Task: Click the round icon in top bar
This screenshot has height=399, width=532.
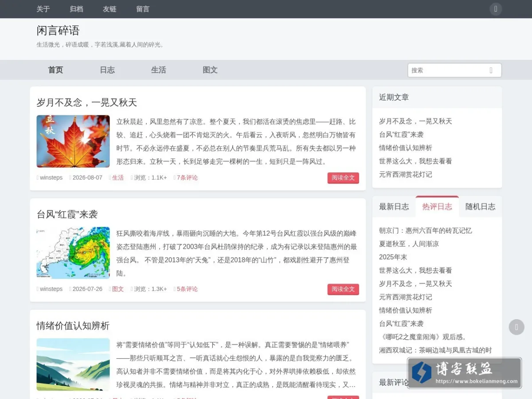Action: (496, 9)
